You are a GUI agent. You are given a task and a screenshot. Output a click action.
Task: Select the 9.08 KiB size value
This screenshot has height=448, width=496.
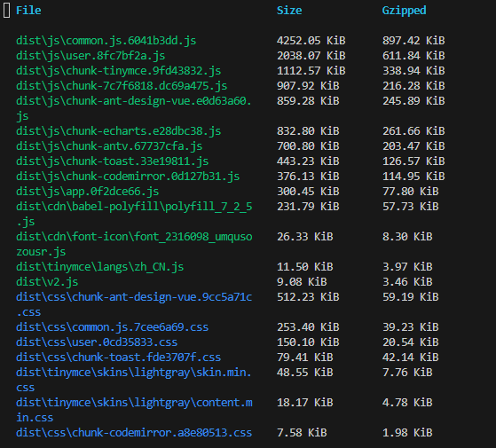[x=302, y=282]
